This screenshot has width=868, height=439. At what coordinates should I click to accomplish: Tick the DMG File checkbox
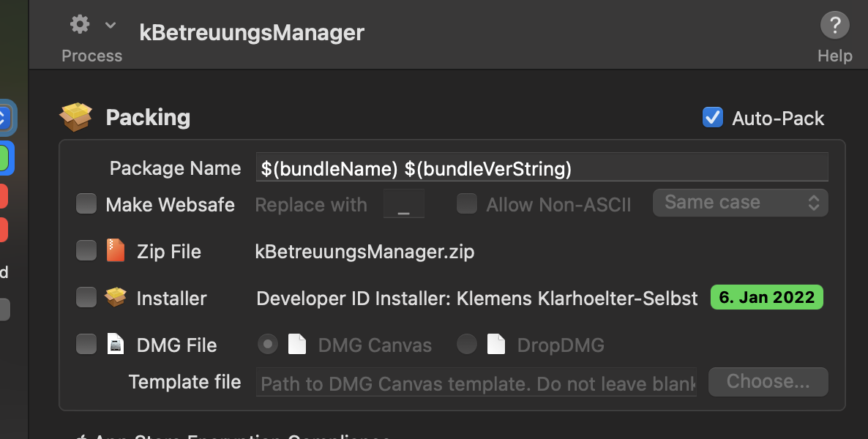(86, 344)
